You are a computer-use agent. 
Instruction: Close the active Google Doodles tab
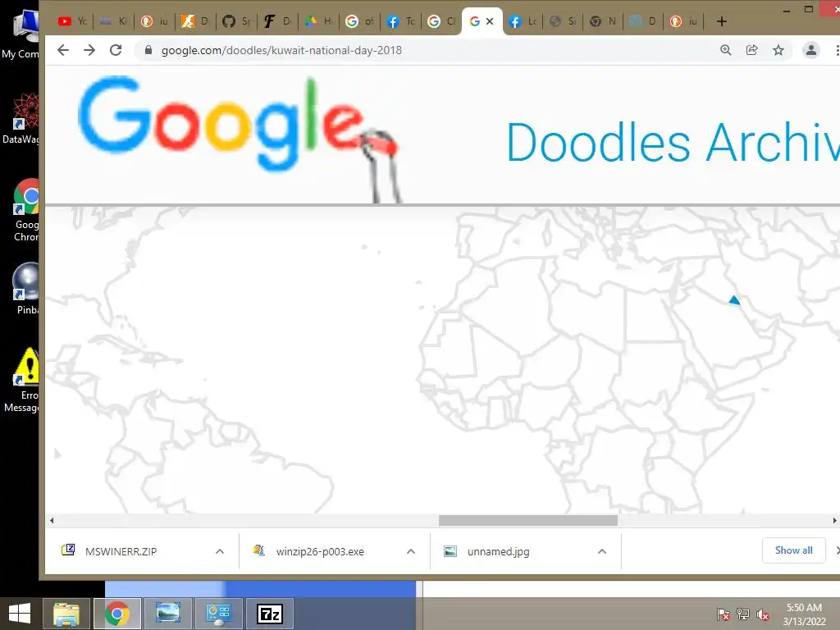[490, 21]
